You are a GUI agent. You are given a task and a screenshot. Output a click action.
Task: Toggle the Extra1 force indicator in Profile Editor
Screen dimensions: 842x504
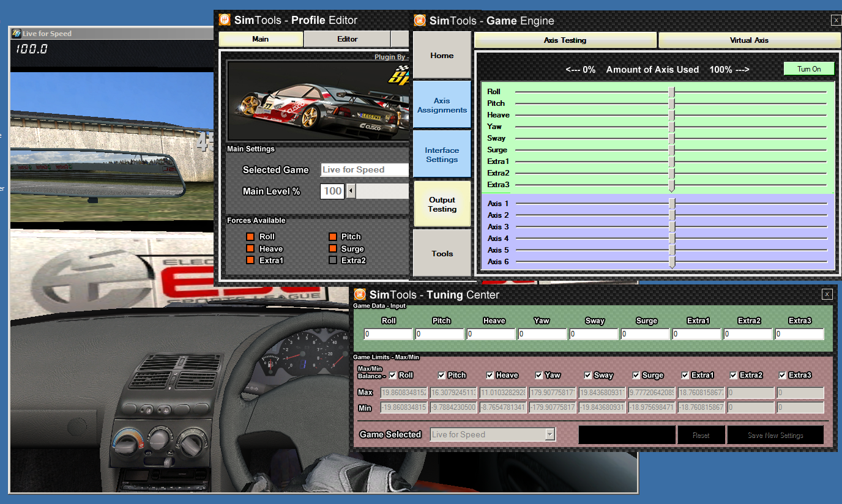[250, 260]
